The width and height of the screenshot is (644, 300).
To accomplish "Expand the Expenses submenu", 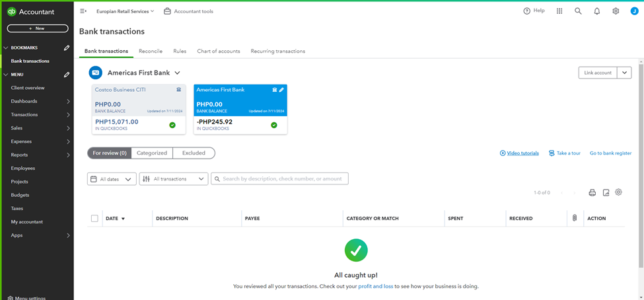I will tap(68, 142).
